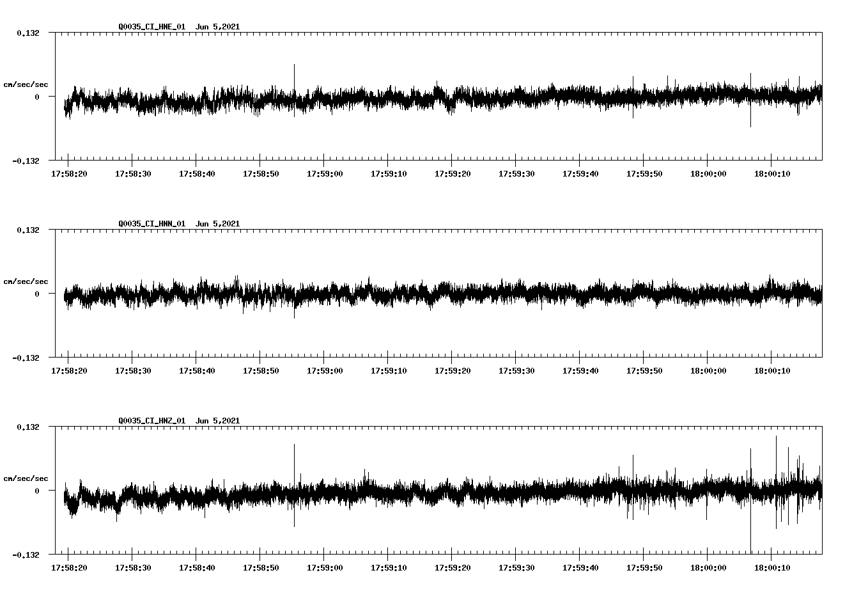Click 18:00:10 time label under HNZ plot
This screenshot has height=591, width=868.
tap(772, 567)
